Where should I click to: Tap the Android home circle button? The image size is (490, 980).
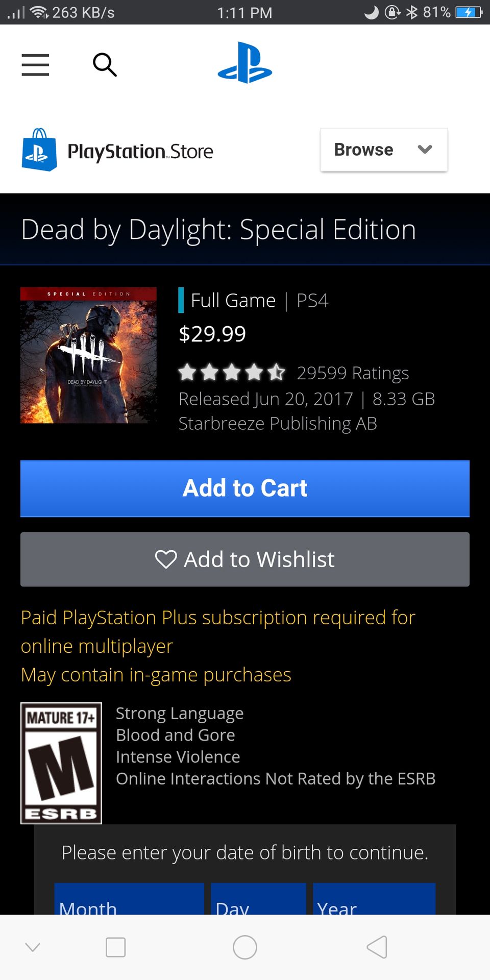[245, 947]
